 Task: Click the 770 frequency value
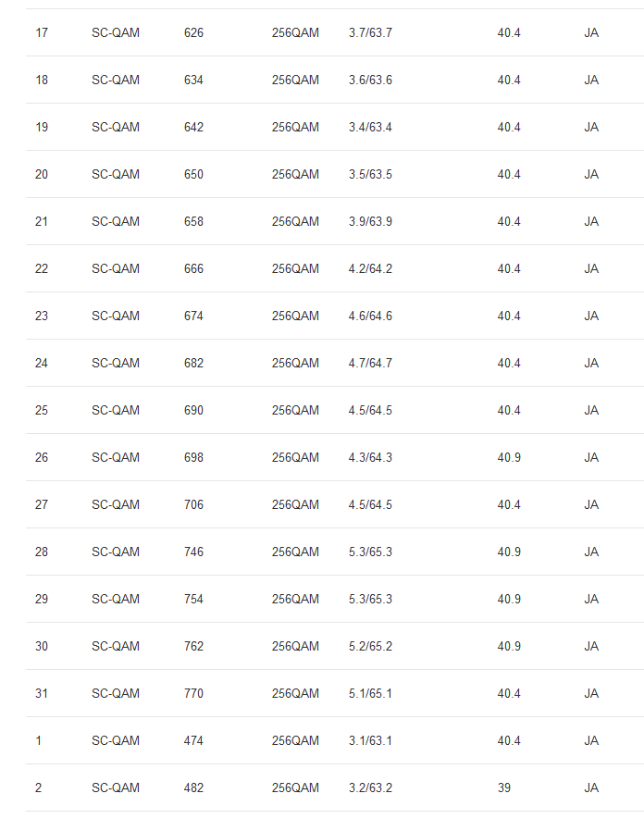(193, 693)
